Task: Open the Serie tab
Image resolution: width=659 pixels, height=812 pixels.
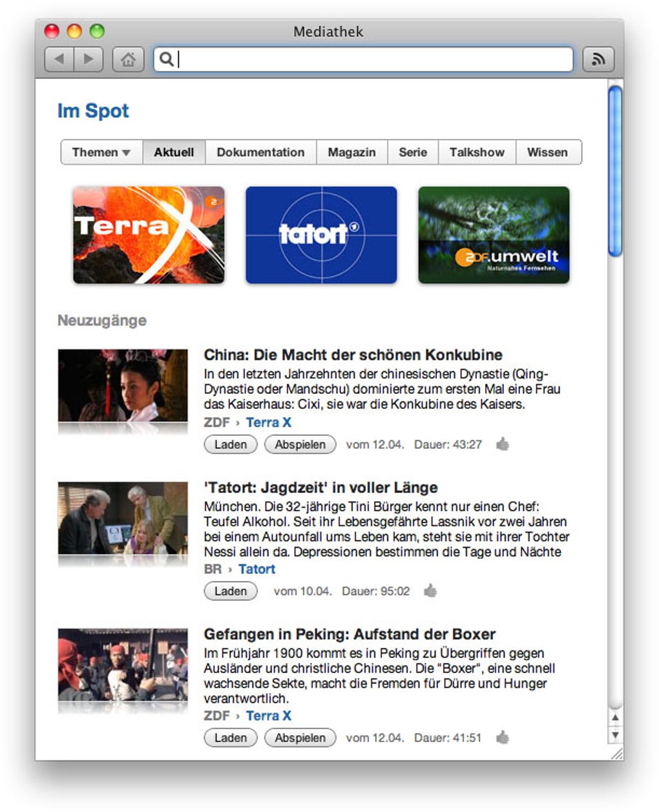Action: click(x=413, y=152)
